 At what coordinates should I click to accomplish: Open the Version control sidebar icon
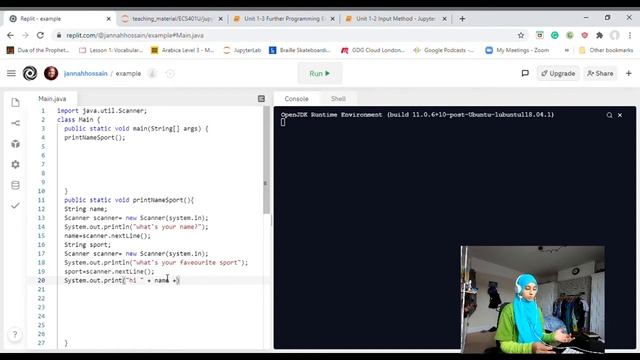coord(16,123)
